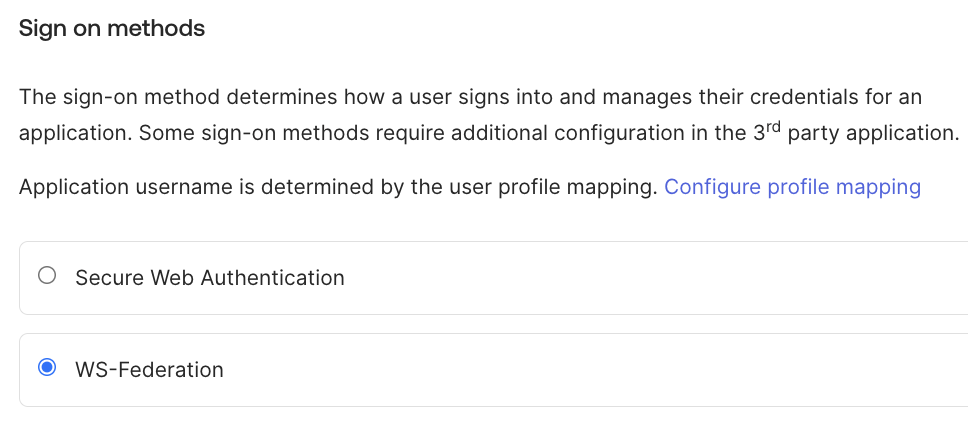Click the Secure Web Authentication label text

click(210, 278)
